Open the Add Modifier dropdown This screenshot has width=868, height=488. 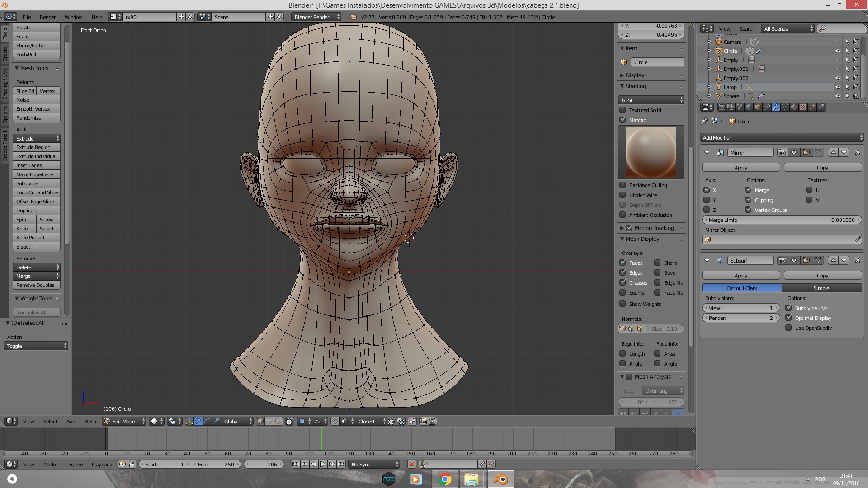[782, 137]
